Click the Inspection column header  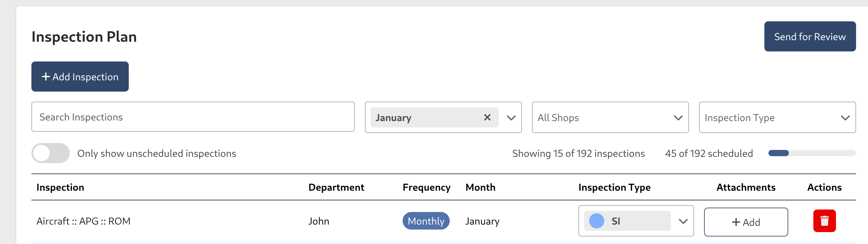60,187
